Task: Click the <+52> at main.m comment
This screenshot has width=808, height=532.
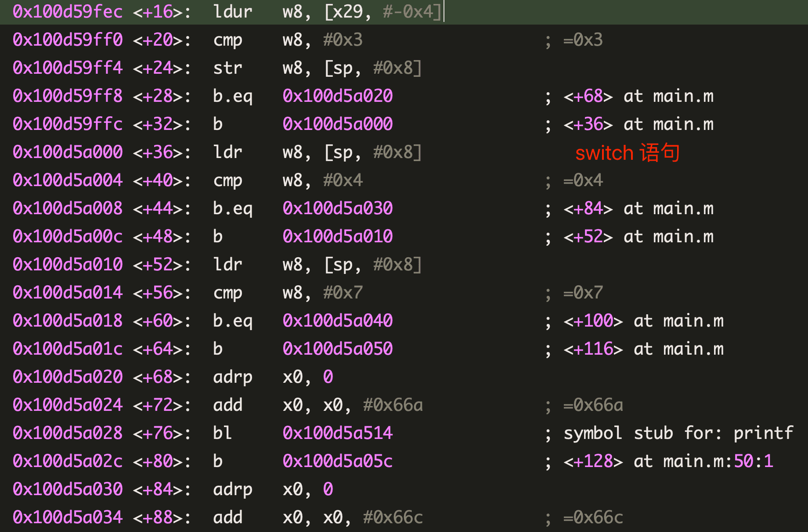Action: (638, 237)
